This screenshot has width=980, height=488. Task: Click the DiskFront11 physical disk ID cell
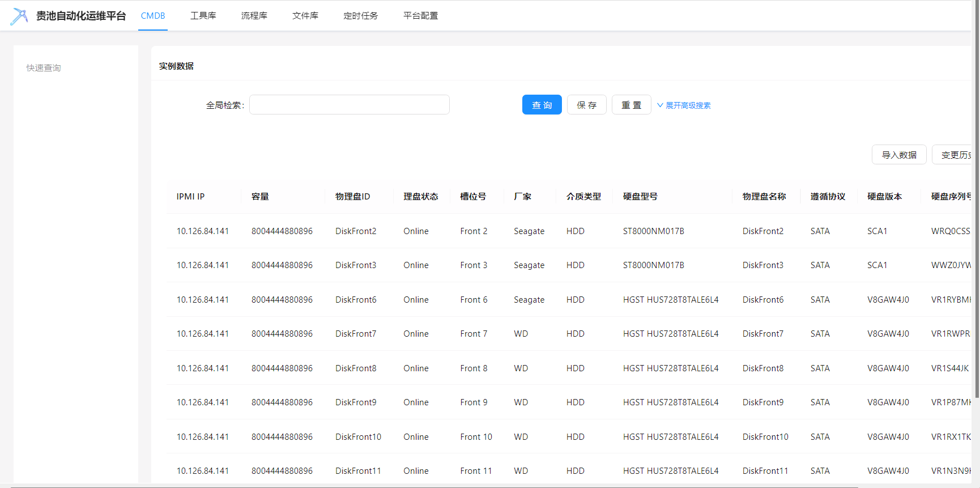tap(359, 471)
